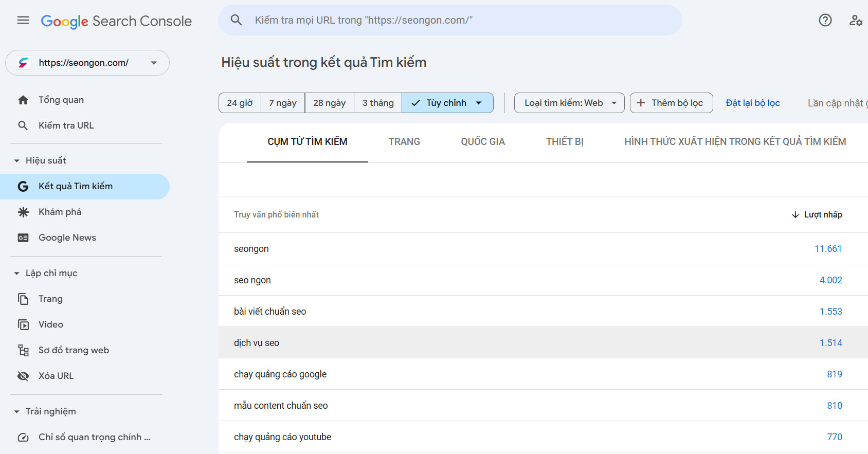Select the 3 tháng date range
868x454 pixels.
(x=378, y=103)
